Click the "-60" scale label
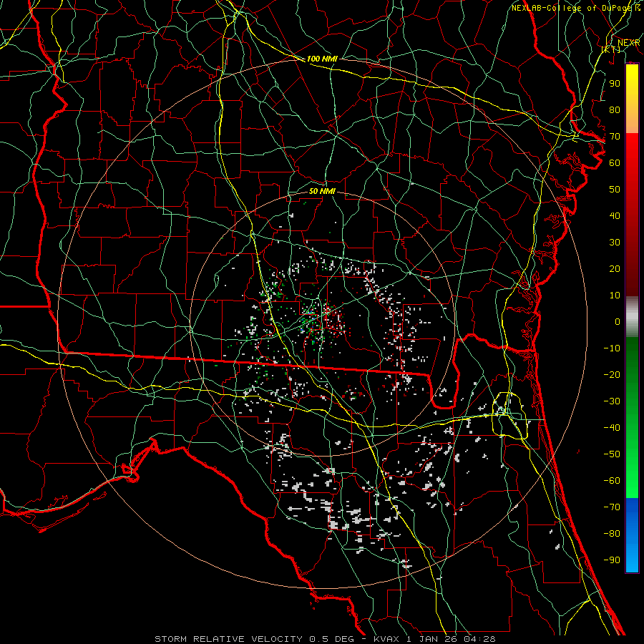The height and width of the screenshot is (644, 644). click(x=612, y=481)
